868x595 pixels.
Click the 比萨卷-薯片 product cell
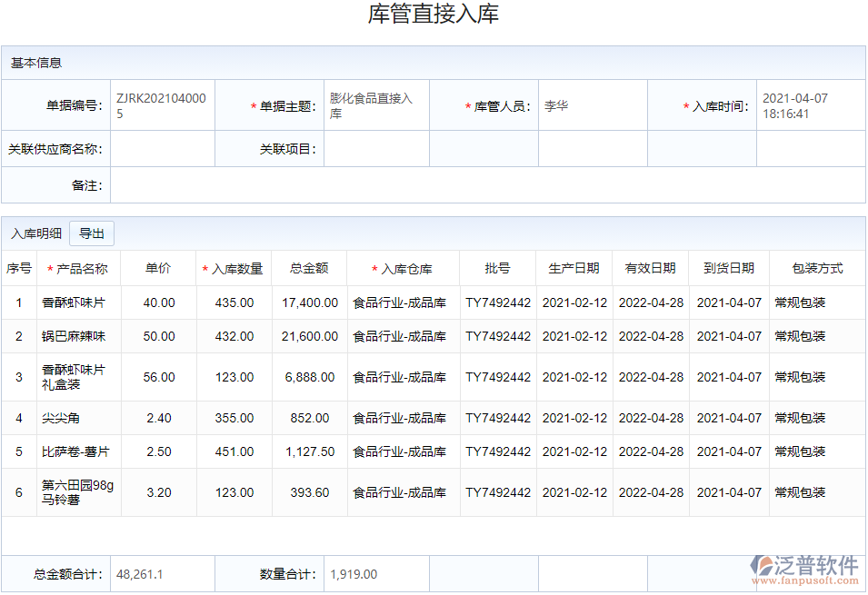[x=77, y=451]
